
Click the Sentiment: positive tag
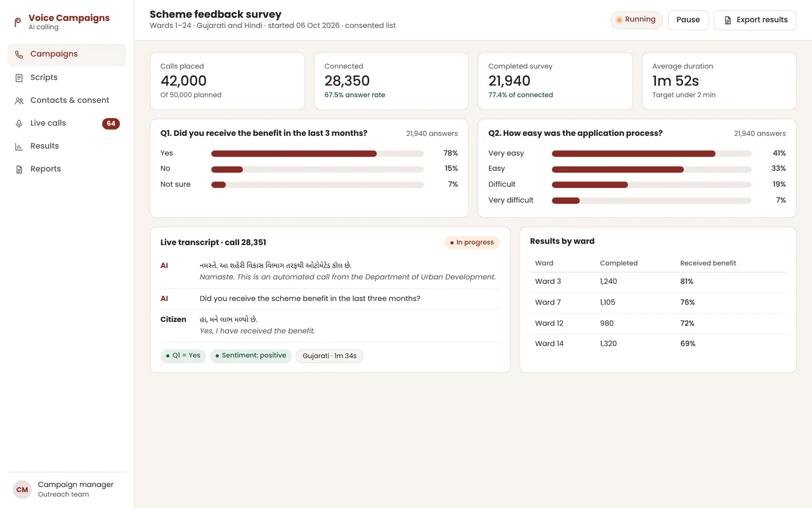click(251, 356)
